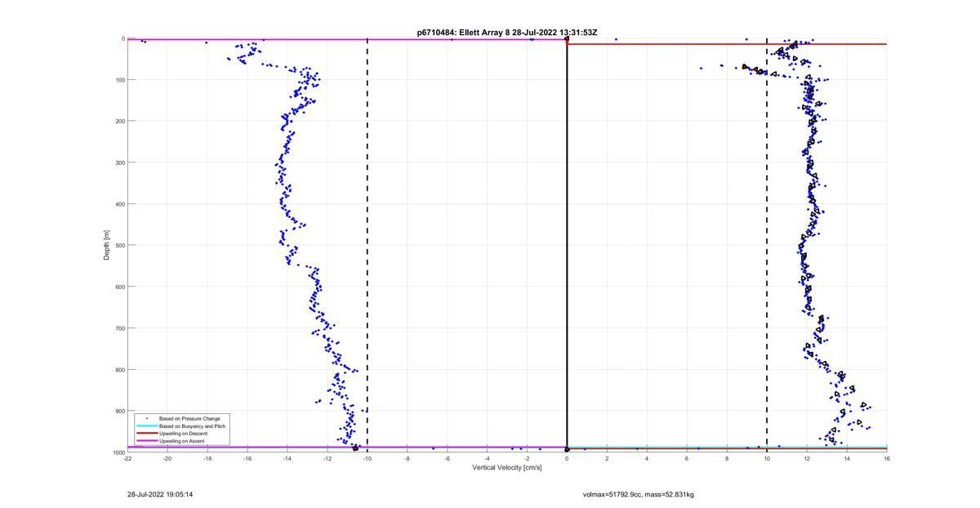The width and height of the screenshot is (980, 508).
Task: Select legend entry 'Based on Pressure Change'
Action: point(189,419)
